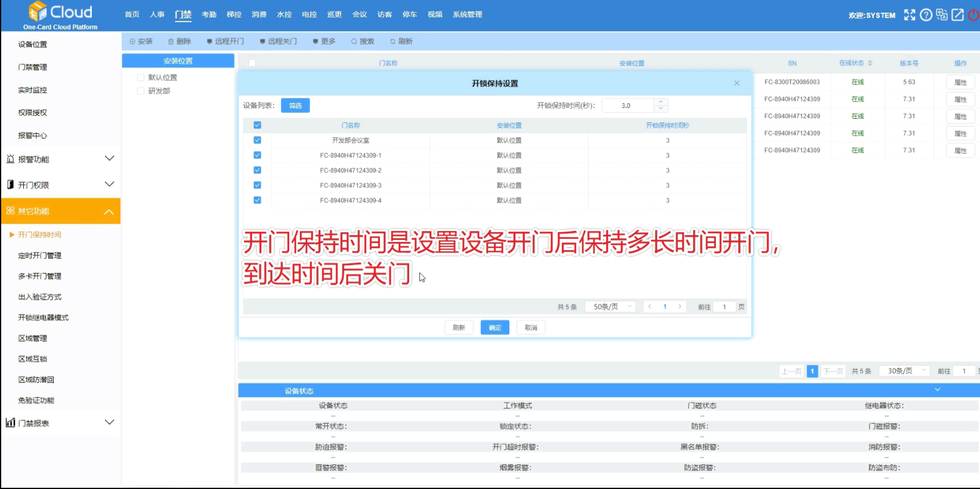
Task: Uncheck the FC-8940H47124309-2 row checkbox
Action: [257, 170]
